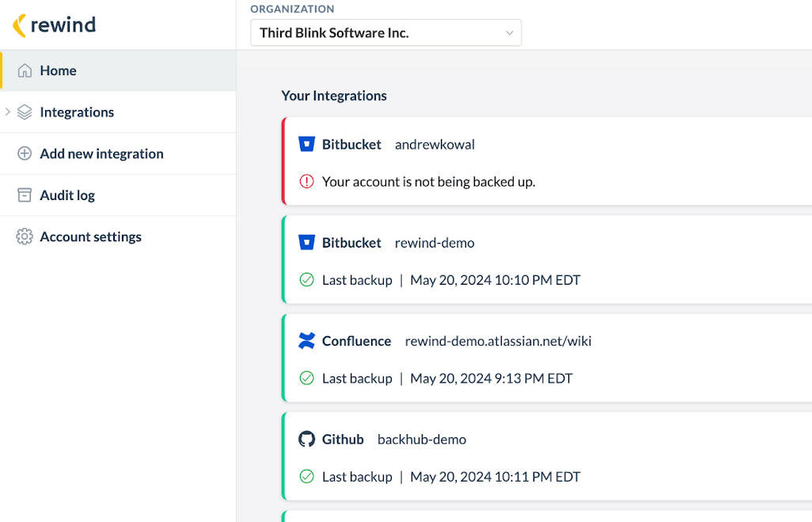Open Integrations in the sidebar
Viewport: 812px width, 522px height.
coord(118,112)
